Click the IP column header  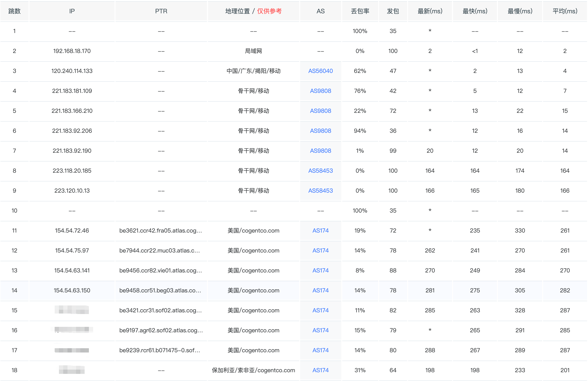[72, 11]
